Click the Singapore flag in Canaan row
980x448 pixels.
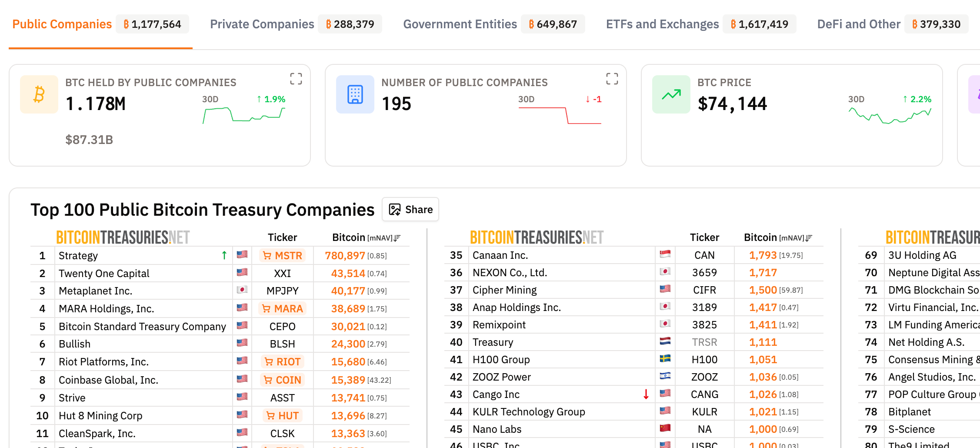(665, 254)
